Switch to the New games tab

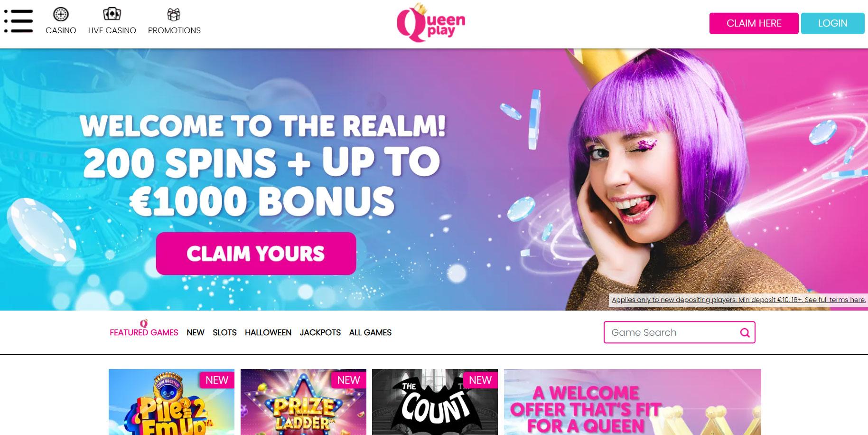click(x=196, y=332)
